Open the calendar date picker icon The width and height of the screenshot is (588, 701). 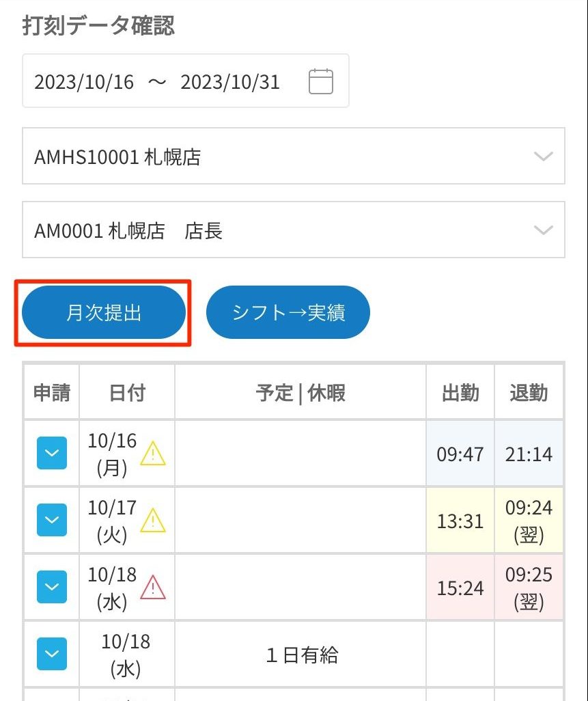click(x=321, y=82)
